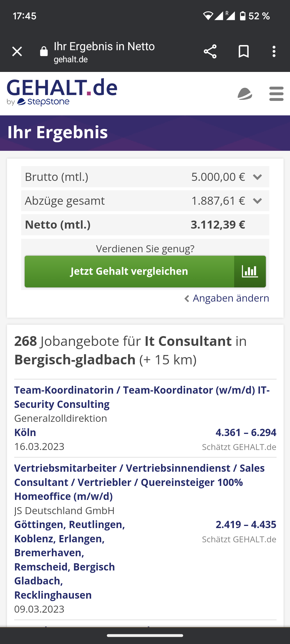Select salary range 4.361 – 6.294
Viewport: 290px width, 644px height.
[246, 433]
